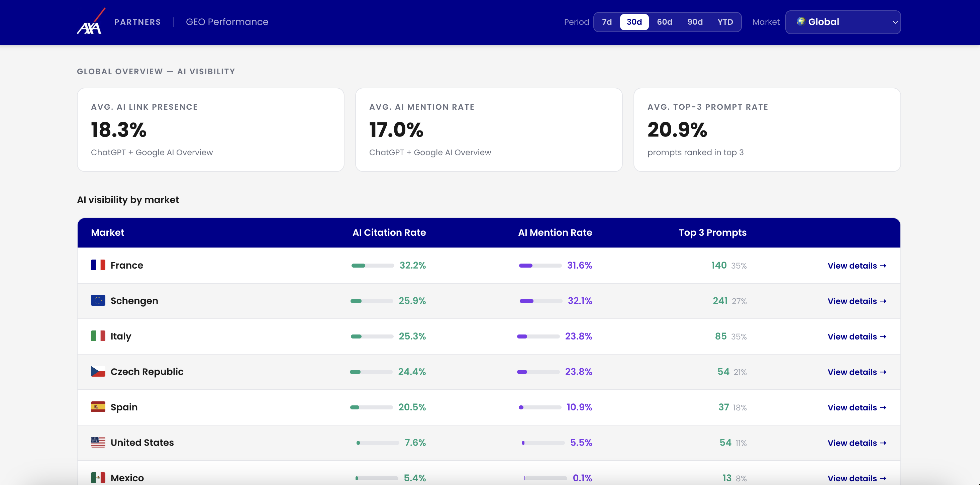Switch period to 90d
980x485 pixels.
pyautogui.click(x=695, y=22)
